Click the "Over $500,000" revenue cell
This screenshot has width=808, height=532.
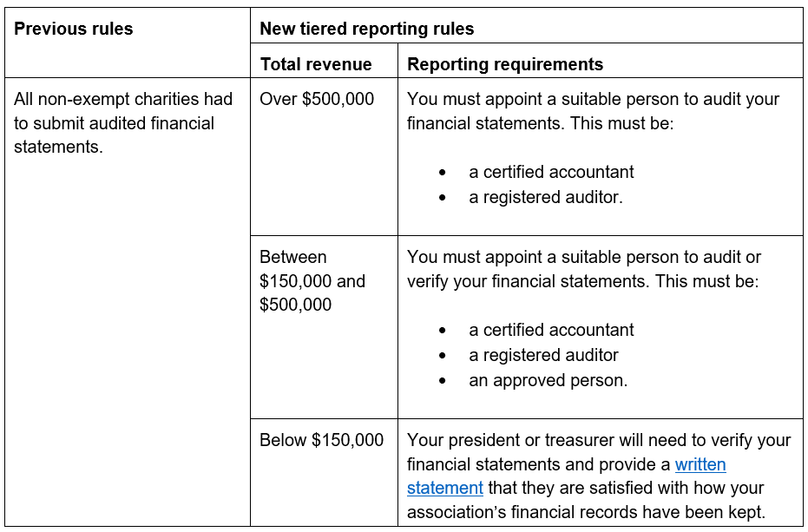tap(317, 99)
